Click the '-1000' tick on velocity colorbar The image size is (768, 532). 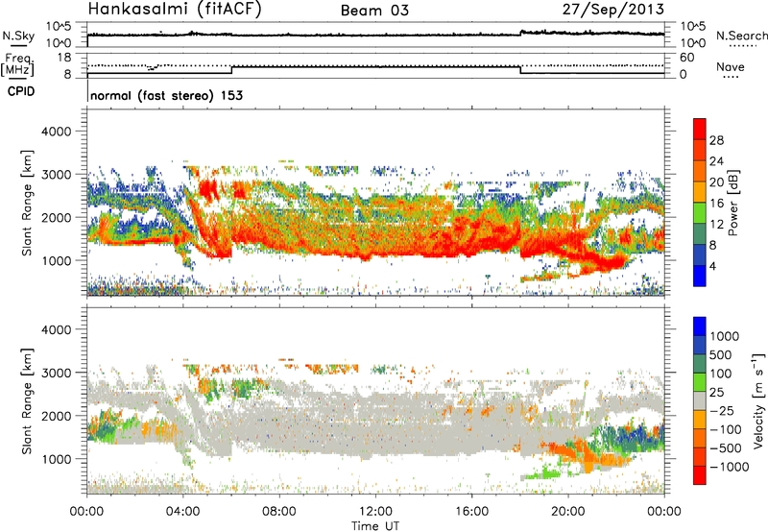pos(729,467)
